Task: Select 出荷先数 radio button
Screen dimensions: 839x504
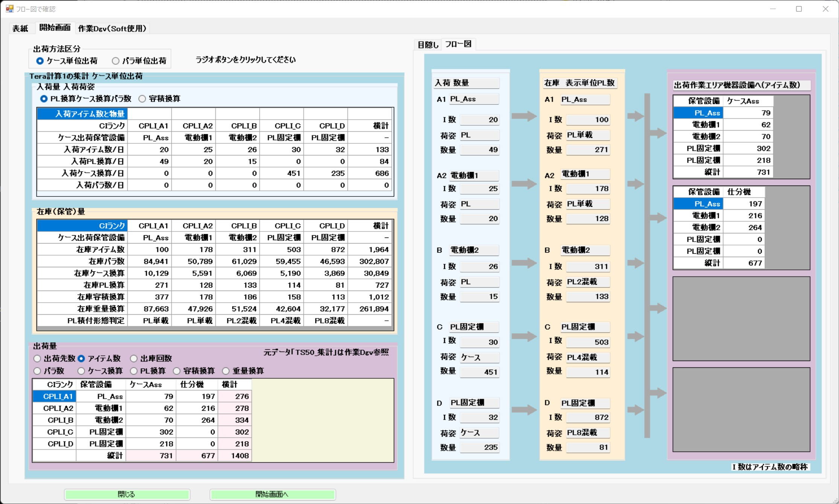Action: (x=37, y=358)
